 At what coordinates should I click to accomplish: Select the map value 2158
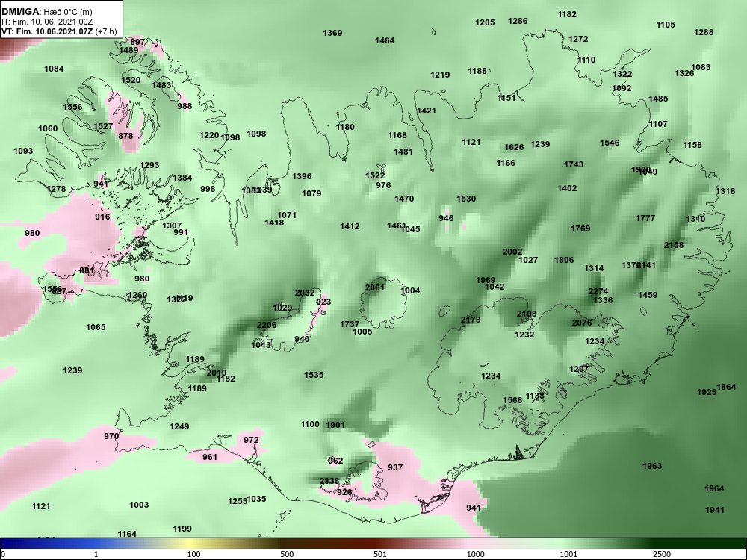coord(674,245)
